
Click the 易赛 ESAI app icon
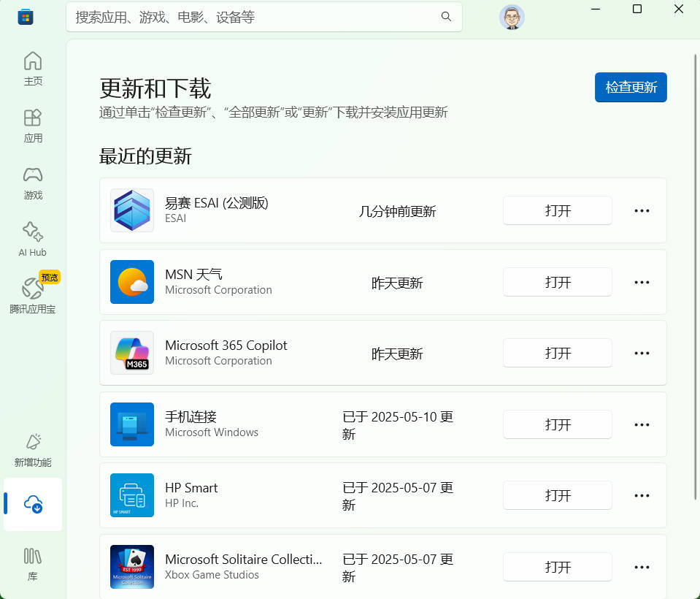pos(132,210)
